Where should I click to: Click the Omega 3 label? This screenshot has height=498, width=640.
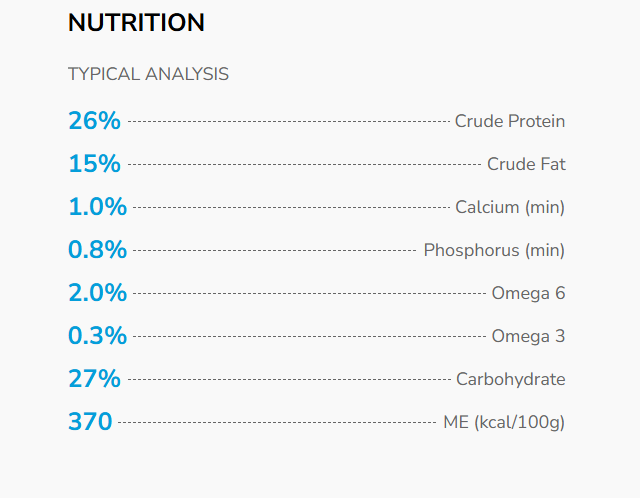pyautogui.click(x=527, y=336)
